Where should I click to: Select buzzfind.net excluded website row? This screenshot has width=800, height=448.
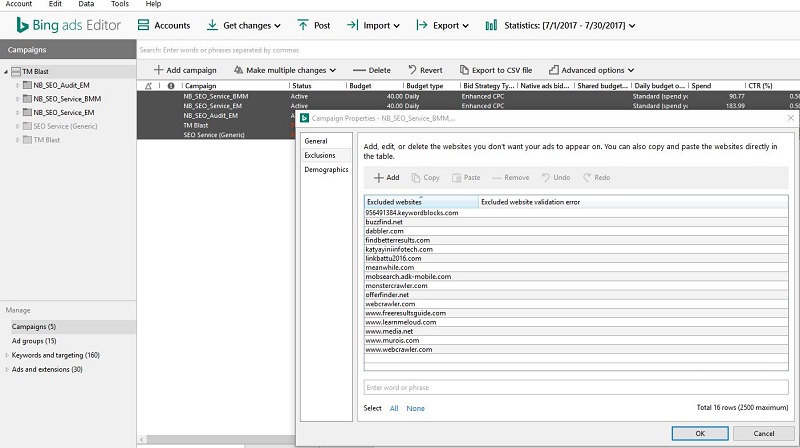tap(576, 222)
